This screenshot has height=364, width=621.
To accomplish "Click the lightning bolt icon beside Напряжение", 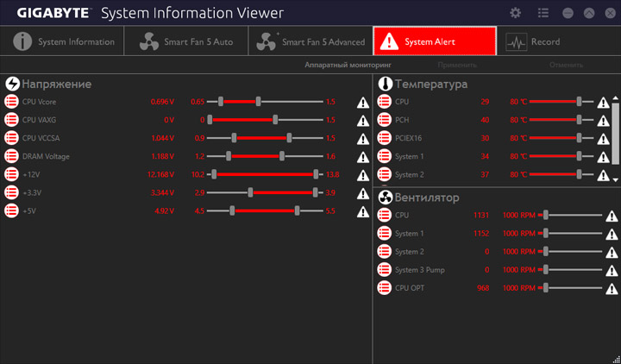I will [13, 84].
